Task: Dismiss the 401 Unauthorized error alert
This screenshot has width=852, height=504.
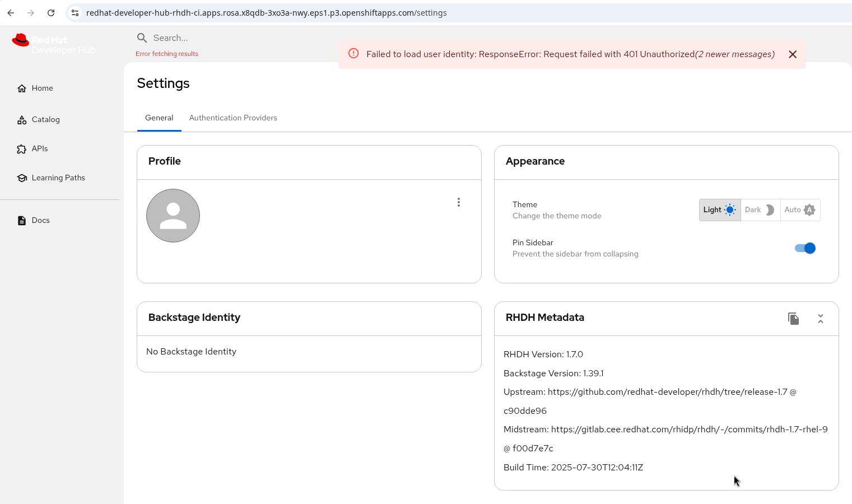Action: 793,54
